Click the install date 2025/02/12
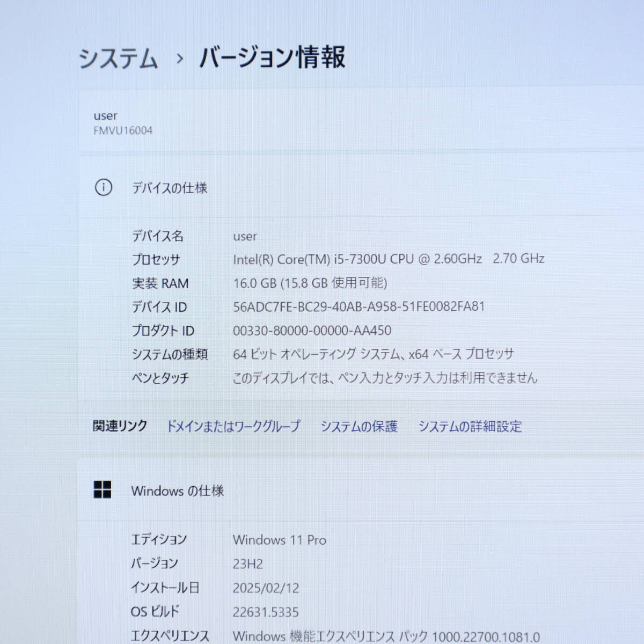Screen dimensions: 644x644 pyautogui.click(x=266, y=588)
